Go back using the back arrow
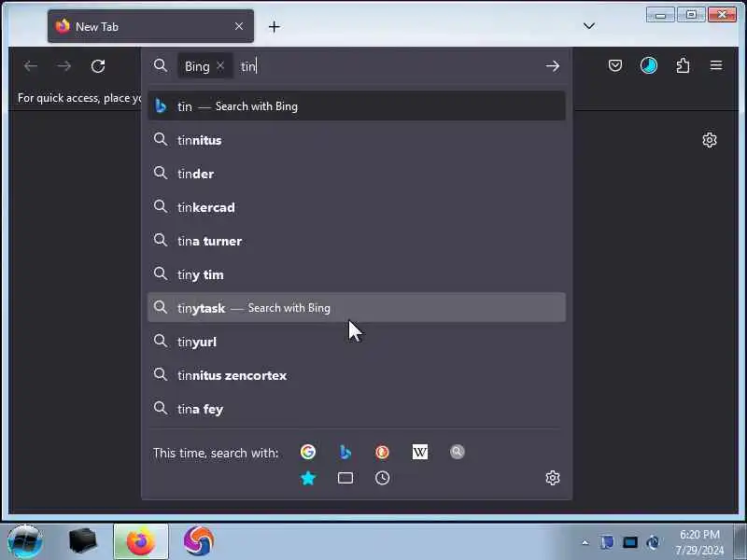The height and width of the screenshot is (560, 747). [x=31, y=66]
